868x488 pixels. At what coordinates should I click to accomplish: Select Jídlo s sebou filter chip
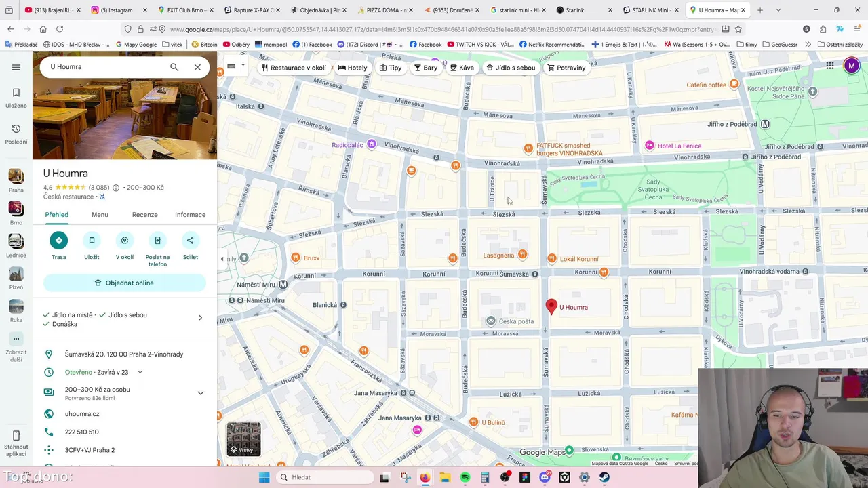point(511,68)
